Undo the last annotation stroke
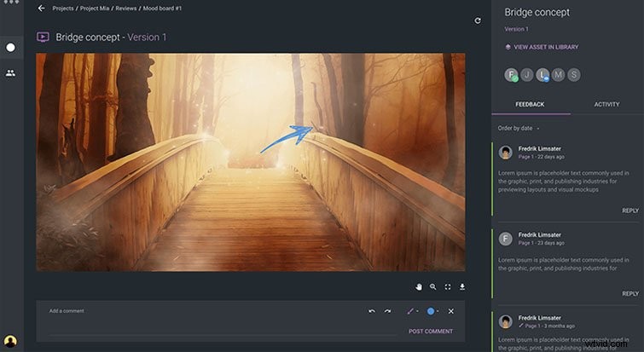The image size is (644, 352). 372,311
